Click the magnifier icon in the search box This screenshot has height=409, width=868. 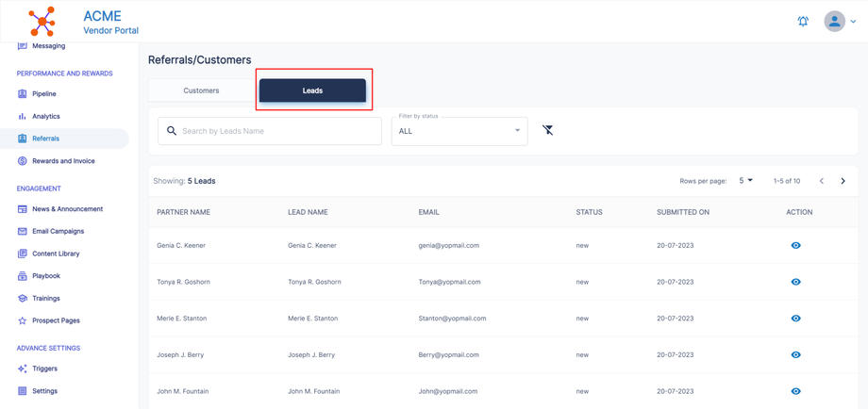(x=172, y=131)
